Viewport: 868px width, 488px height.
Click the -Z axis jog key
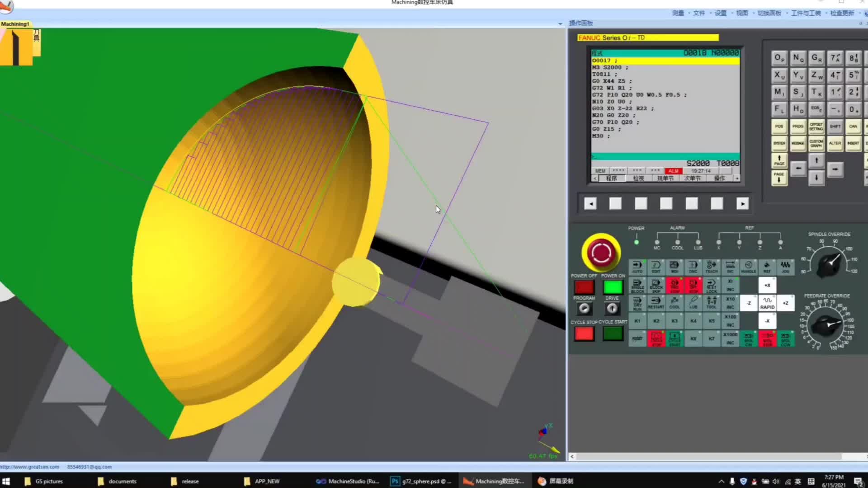[749, 303]
